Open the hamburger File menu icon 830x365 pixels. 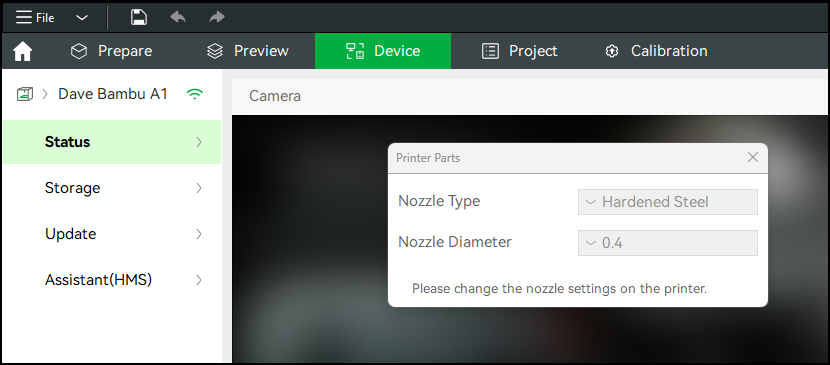pos(24,17)
